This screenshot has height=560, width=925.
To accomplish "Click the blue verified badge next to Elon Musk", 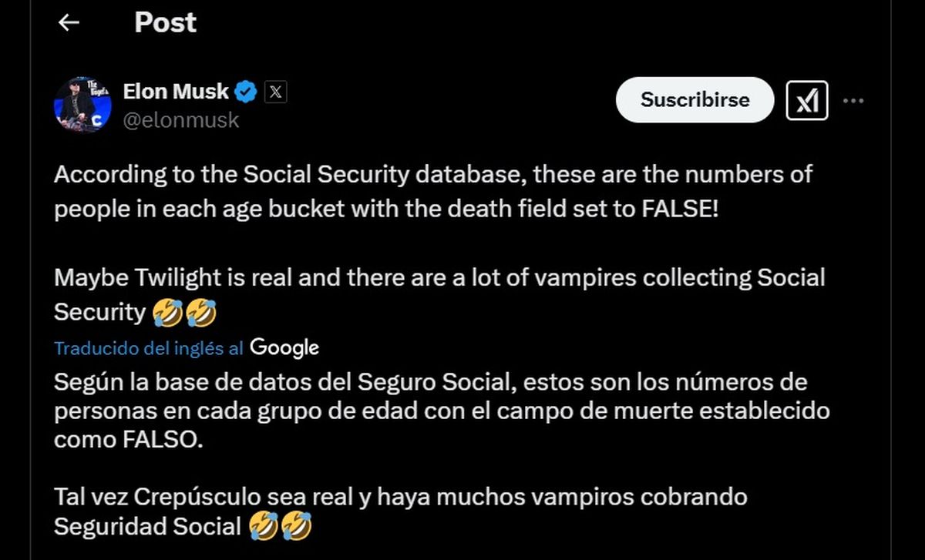I will [x=244, y=91].
